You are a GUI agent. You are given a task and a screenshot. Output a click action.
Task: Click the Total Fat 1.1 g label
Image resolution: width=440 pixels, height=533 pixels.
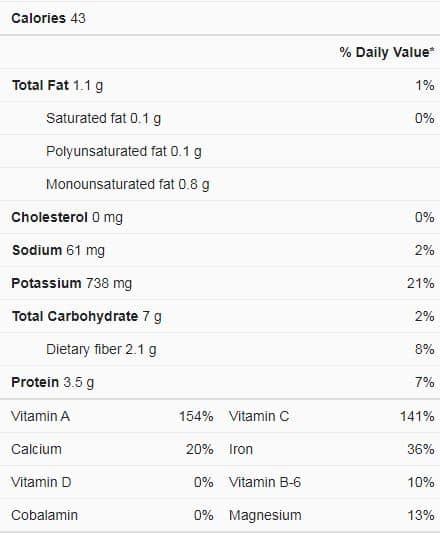[x=57, y=85]
